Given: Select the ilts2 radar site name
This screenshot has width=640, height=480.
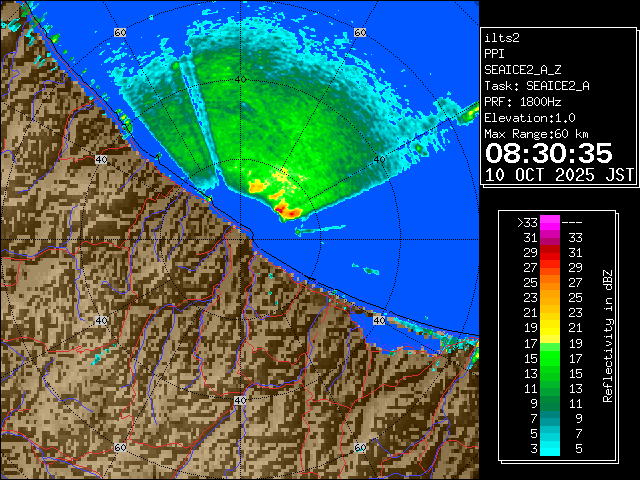Looking at the screenshot, I should 504,36.
